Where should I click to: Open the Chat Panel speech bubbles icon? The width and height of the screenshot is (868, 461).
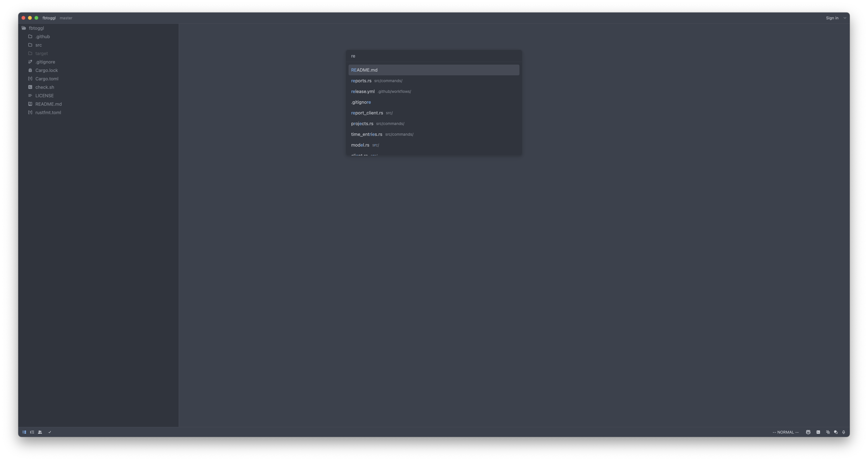click(836, 432)
